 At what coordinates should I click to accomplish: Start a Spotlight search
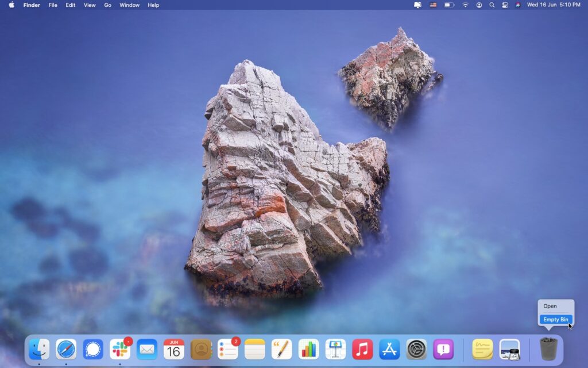click(x=492, y=5)
